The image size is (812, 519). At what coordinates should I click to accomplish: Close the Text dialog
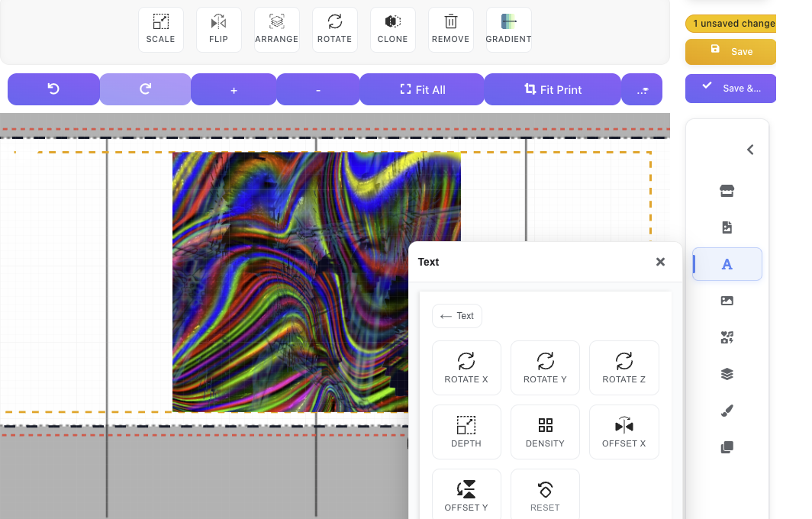click(660, 261)
